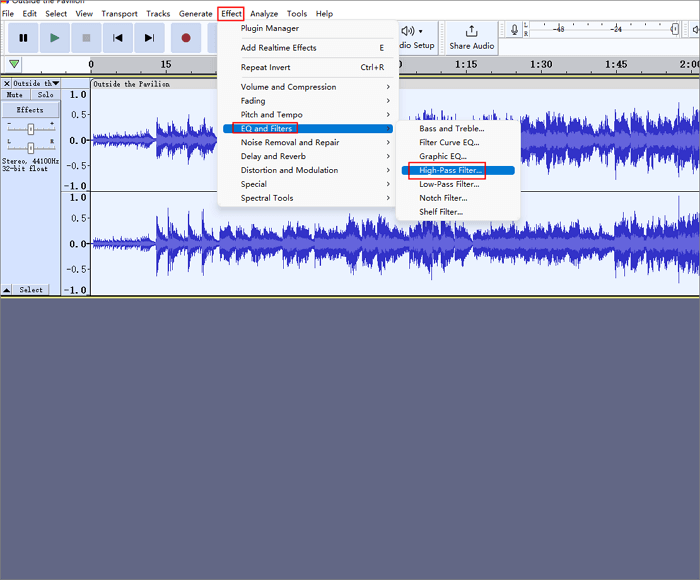
Task: Click the upper channel 0.0 scale label
Action: [x=77, y=141]
